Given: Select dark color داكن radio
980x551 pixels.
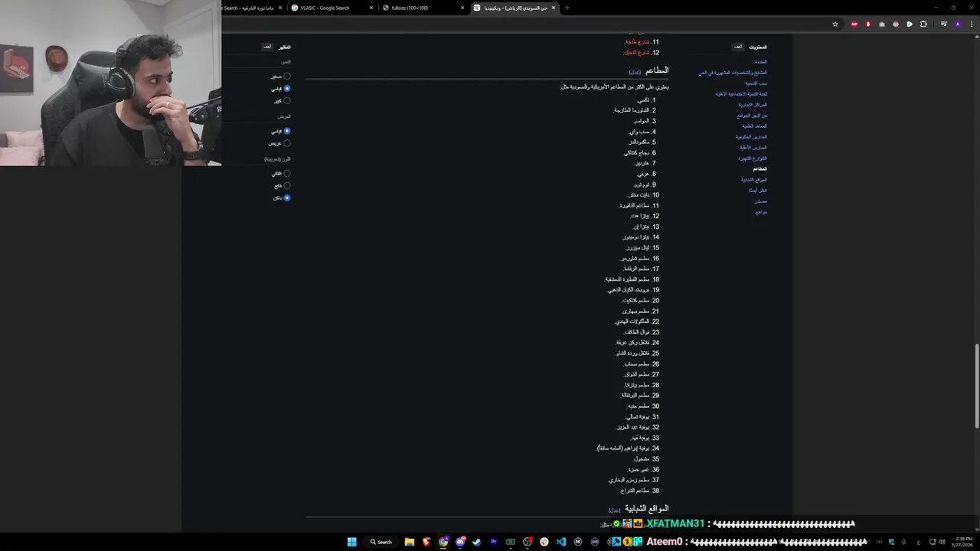Looking at the screenshot, I should pyautogui.click(x=286, y=198).
